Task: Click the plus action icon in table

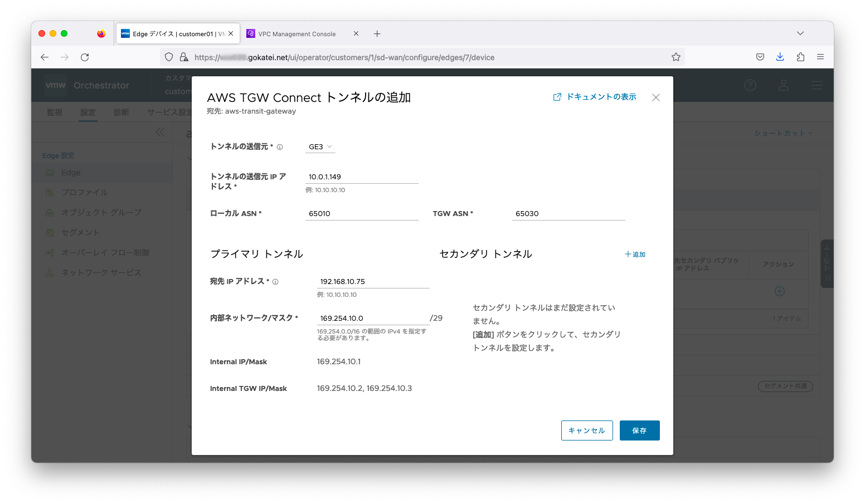Action: click(x=780, y=291)
